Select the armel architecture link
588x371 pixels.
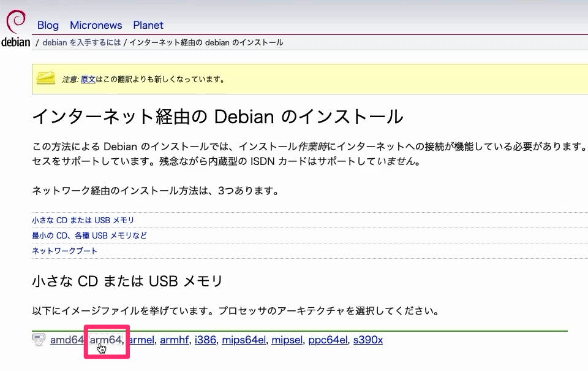click(x=141, y=340)
